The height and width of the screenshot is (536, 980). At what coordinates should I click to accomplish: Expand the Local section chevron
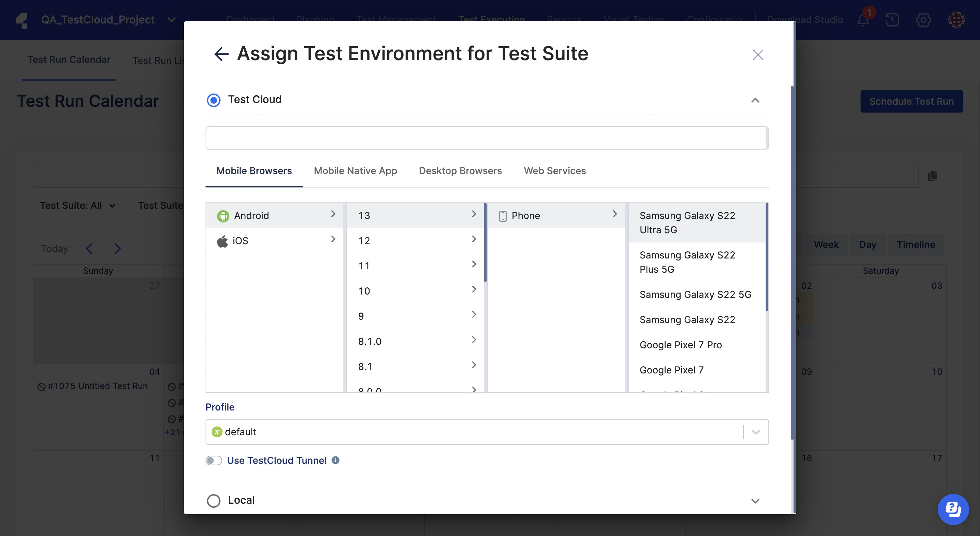coord(755,501)
